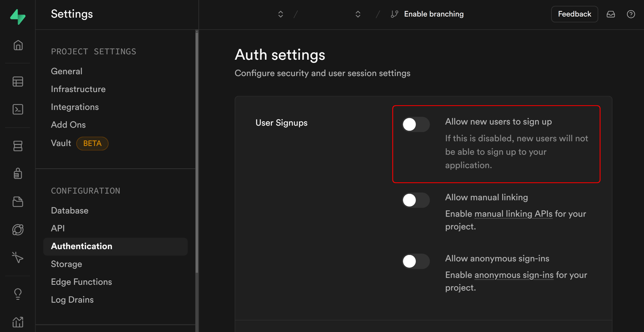Image resolution: width=644 pixels, height=332 pixels.
Task: Click the Supabase logo
Action: point(18,17)
